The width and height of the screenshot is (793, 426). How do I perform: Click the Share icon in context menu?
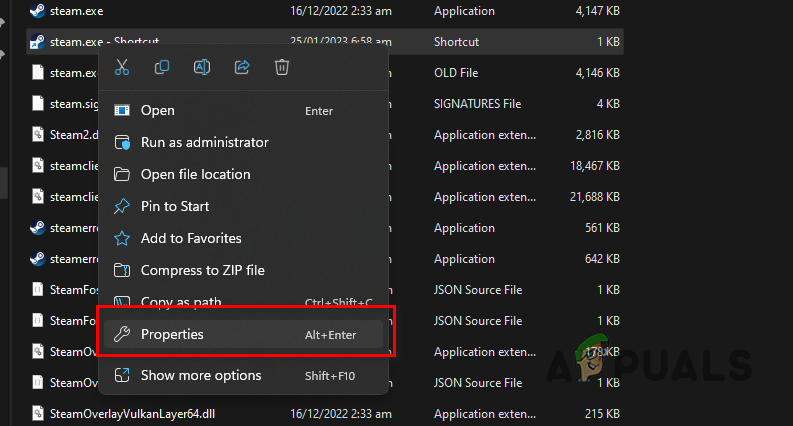click(x=242, y=67)
